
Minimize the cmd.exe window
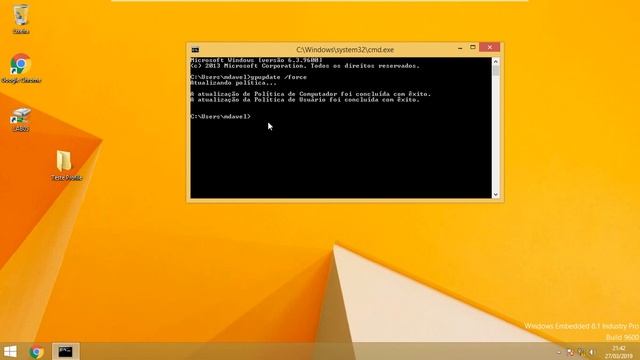(x=460, y=48)
